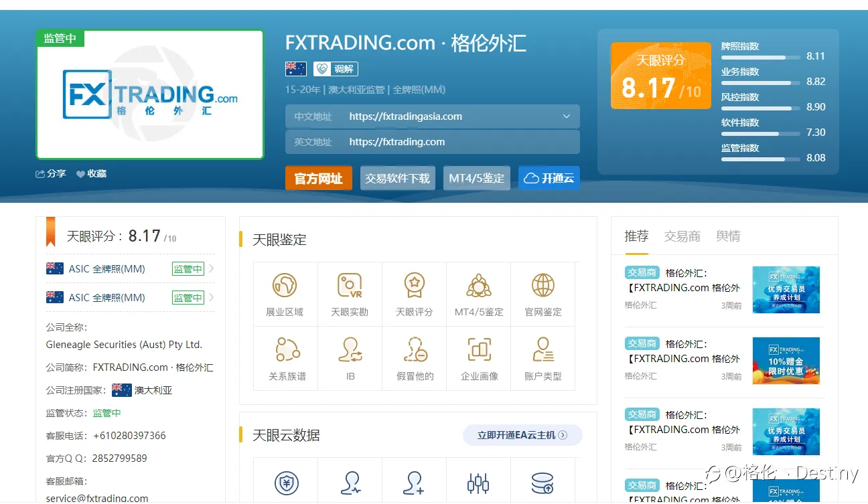The height and width of the screenshot is (504, 868).
Task: Click the database upload icon in 天眼云数据
Action: click(542, 483)
